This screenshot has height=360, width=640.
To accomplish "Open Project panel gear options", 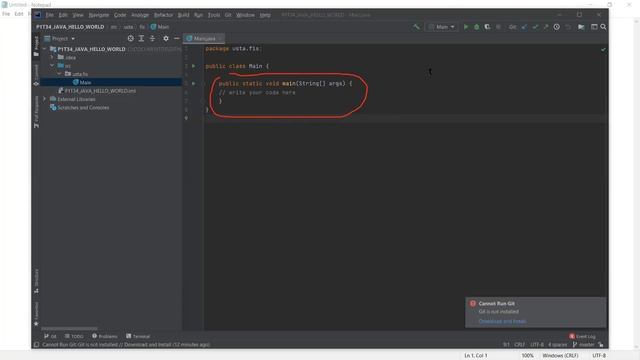I will coord(166,38).
